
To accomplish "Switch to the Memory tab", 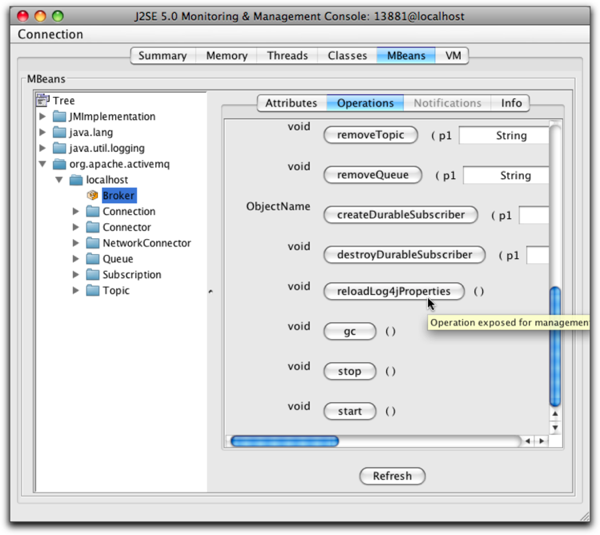I will 226,56.
